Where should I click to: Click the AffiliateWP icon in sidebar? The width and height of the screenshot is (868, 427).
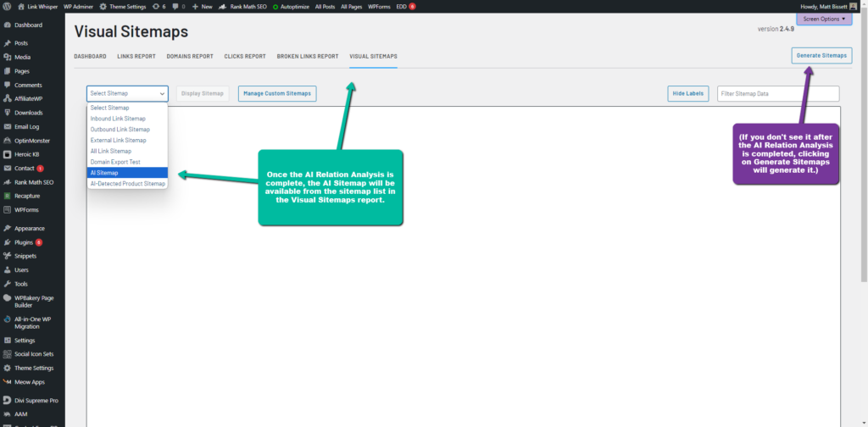[7, 98]
